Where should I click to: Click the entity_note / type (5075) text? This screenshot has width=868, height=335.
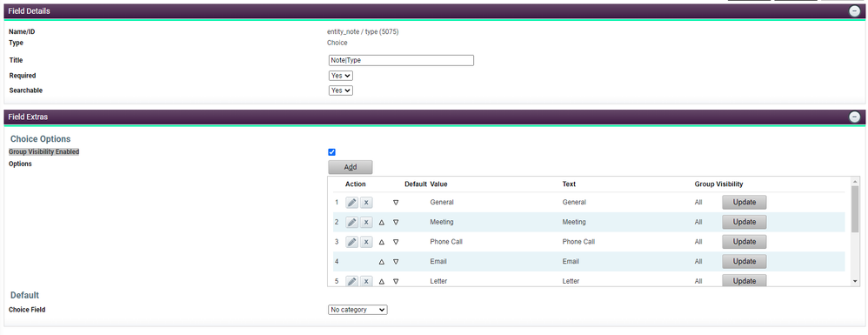click(x=363, y=32)
